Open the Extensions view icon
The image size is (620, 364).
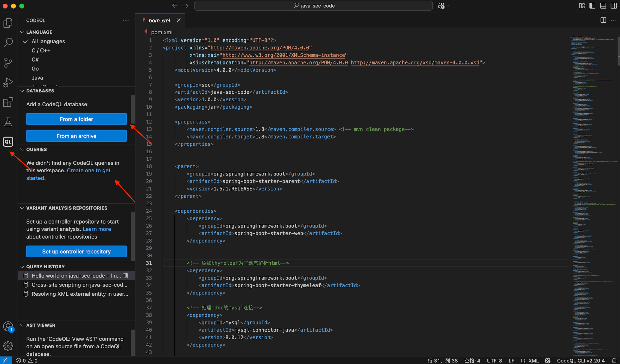[x=8, y=102]
